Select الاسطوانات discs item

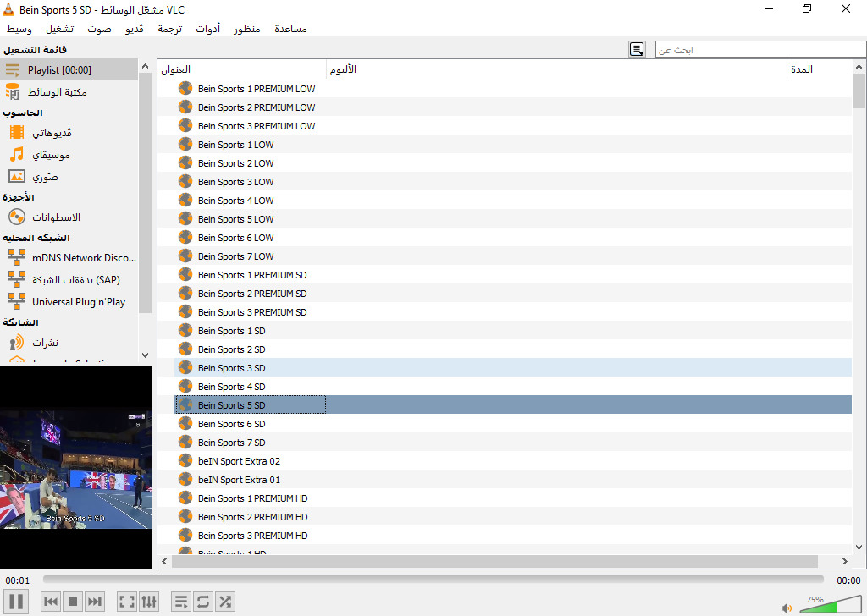point(69,217)
